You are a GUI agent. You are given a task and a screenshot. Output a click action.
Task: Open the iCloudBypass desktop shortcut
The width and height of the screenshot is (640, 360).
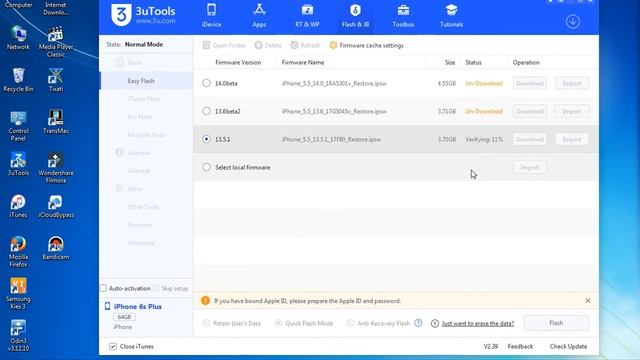click(56, 206)
